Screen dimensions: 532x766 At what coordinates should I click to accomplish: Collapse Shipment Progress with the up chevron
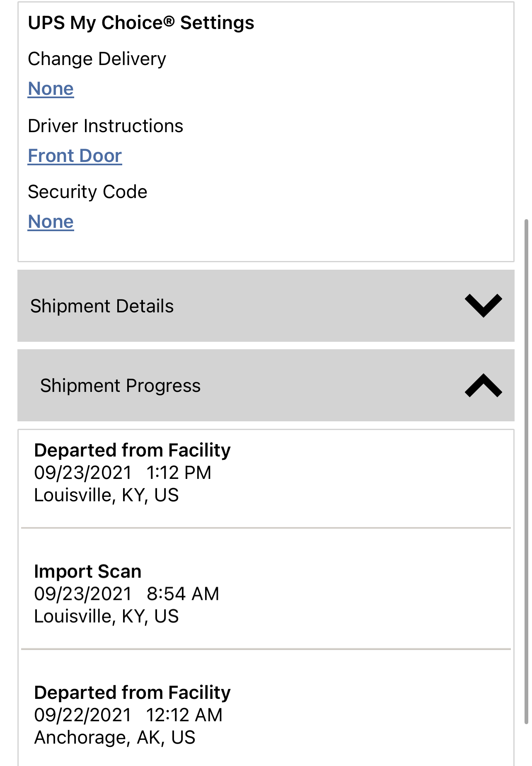pos(483,385)
